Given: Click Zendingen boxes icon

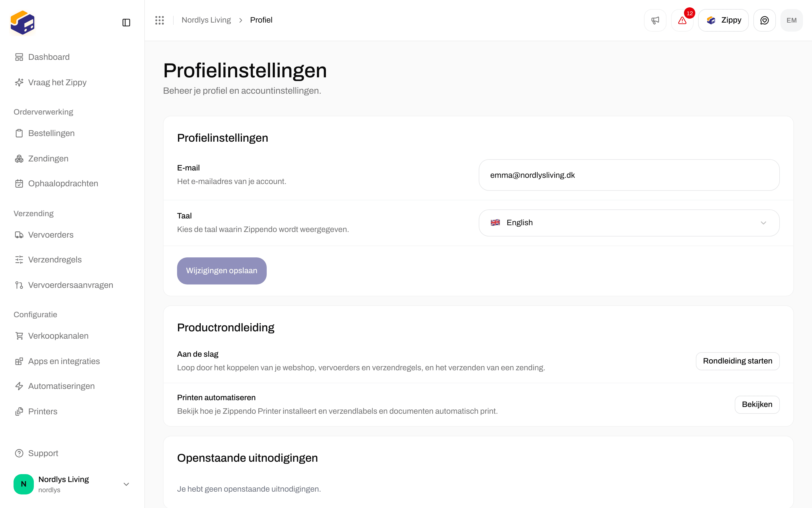Looking at the screenshot, I should pos(19,159).
